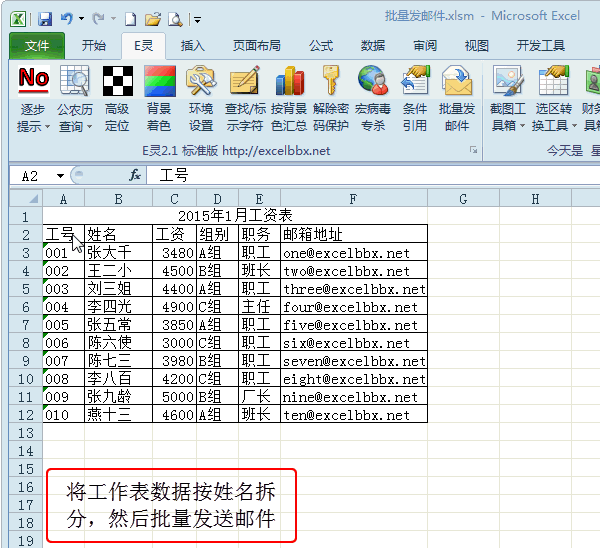Click the 主任 cell
The height and width of the screenshot is (548, 600).
click(259, 306)
